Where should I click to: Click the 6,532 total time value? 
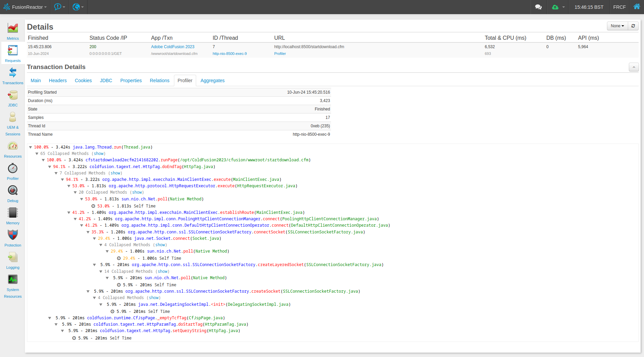(x=490, y=47)
